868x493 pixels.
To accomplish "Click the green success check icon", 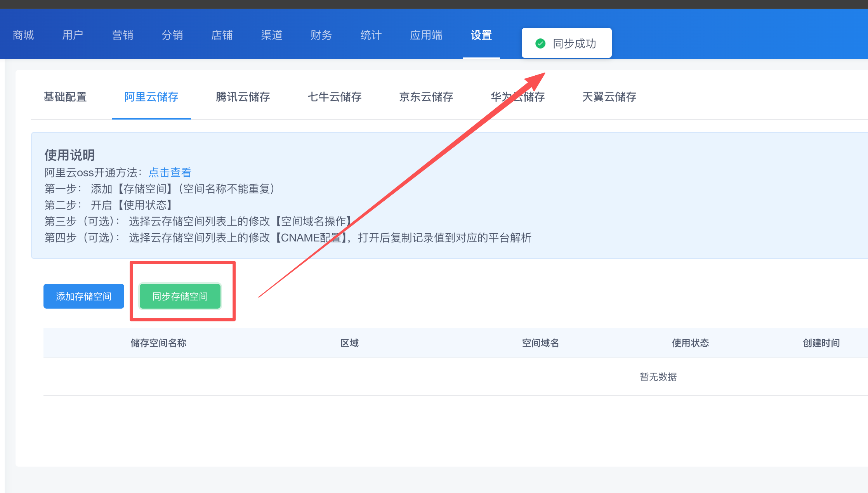I will (540, 43).
